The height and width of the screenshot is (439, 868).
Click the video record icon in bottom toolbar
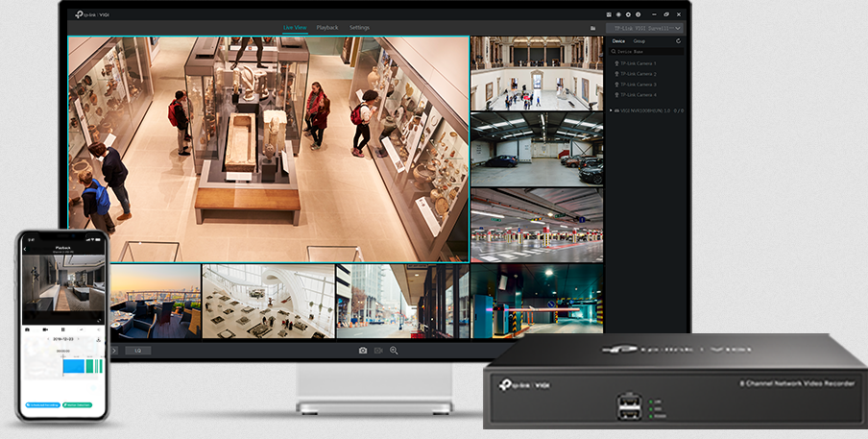(378, 351)
